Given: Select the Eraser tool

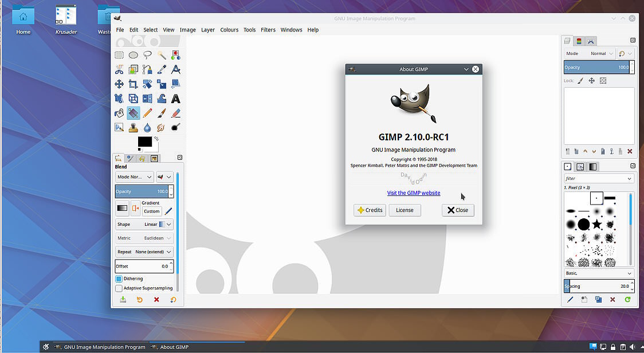Looking at the screenshot, I should (176, 113).
